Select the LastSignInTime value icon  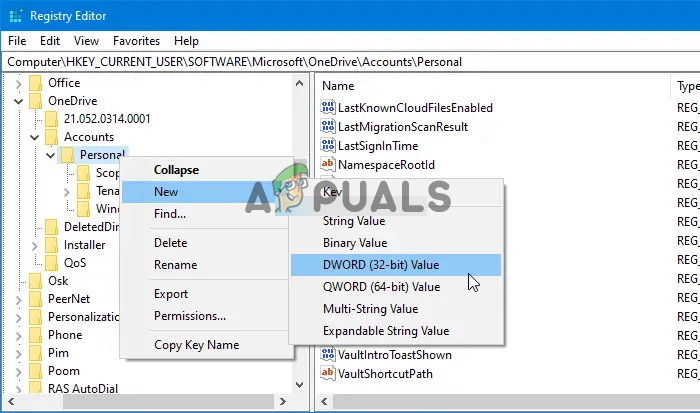pyautogui.click(x=328, y=146)
